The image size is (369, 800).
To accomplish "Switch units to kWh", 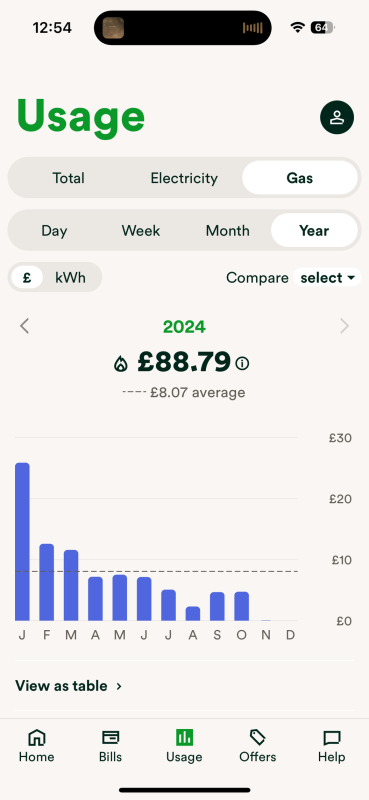I will pos(70,278).
